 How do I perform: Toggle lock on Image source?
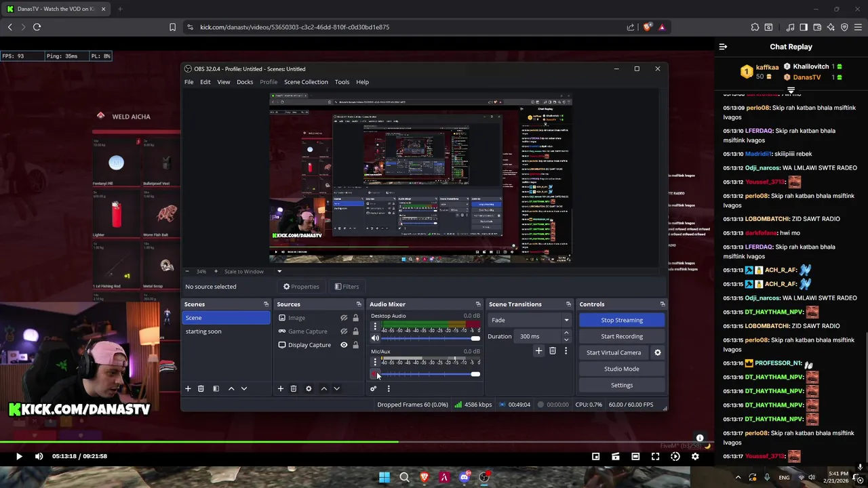click(355, 318)
